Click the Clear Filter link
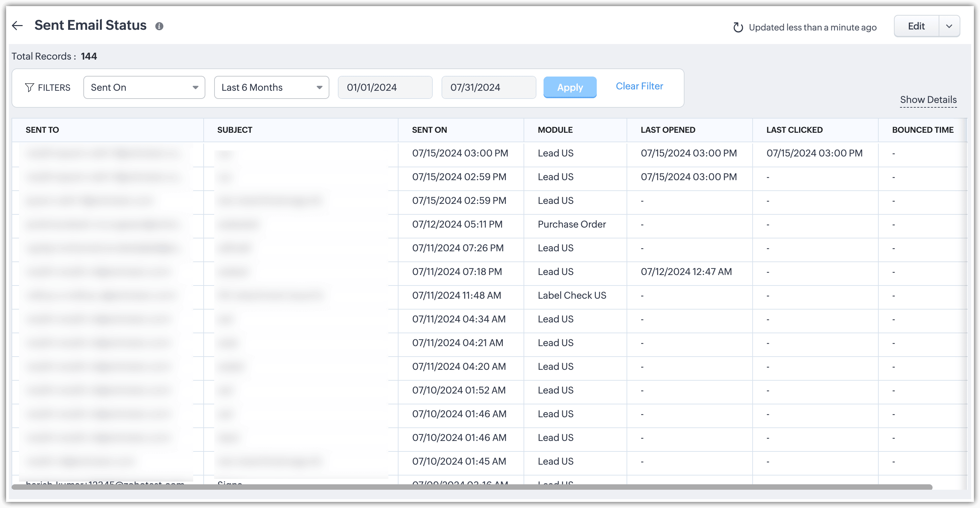Image resolution: width=980 pixels, height=508 pixels. pos(639,86)
